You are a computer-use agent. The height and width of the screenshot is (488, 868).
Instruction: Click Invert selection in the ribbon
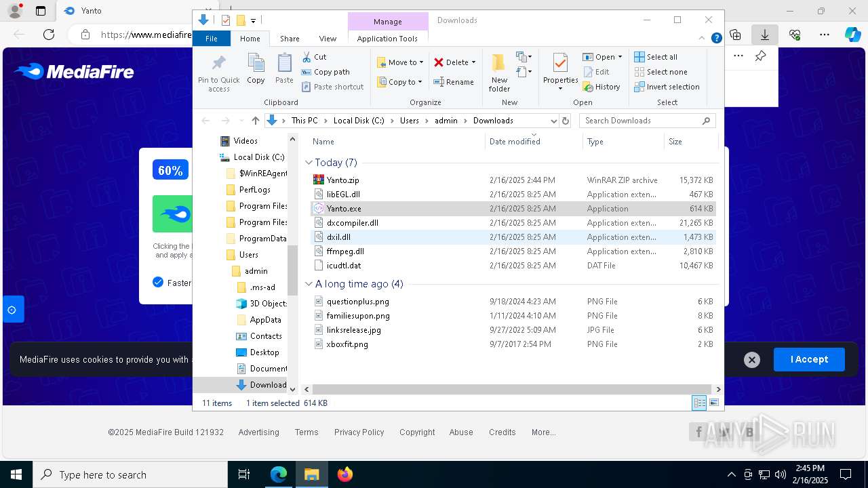[667, 87]
